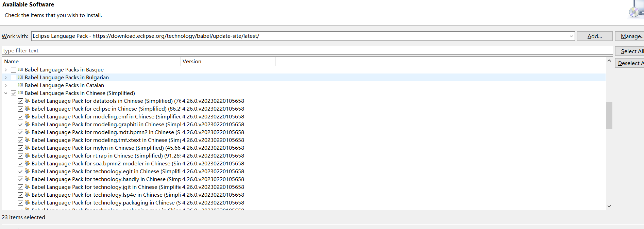
Task: Uncheck the Chinese (Simplified) language packs checkbox
Action: [x=14, y=93]
